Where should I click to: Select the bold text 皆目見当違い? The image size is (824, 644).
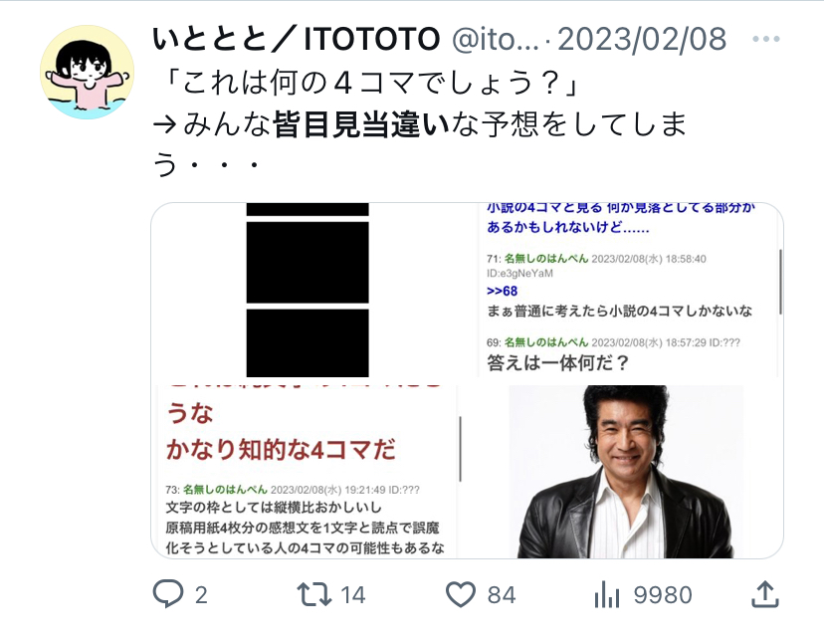361,125
